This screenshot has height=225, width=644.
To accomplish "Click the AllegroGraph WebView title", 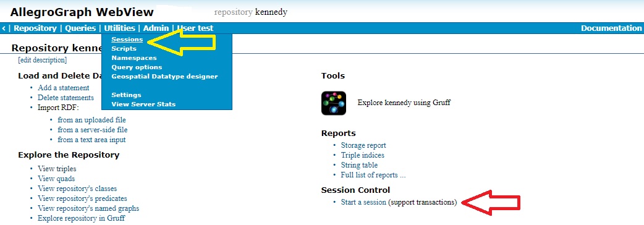I will point(82,12).
